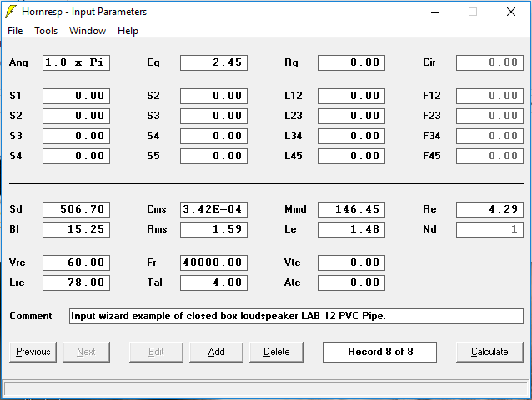Click the Re field showing 4.29
The height and width of the screenshot is (400, 532).
tap(489, 209)
